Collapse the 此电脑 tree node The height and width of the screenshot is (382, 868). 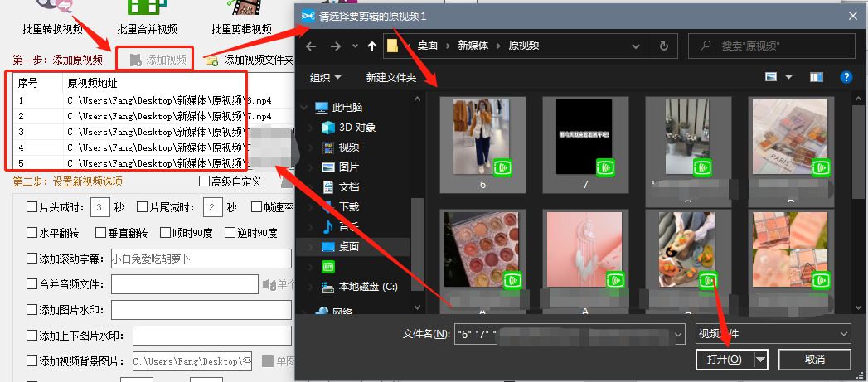click(304, 108)
